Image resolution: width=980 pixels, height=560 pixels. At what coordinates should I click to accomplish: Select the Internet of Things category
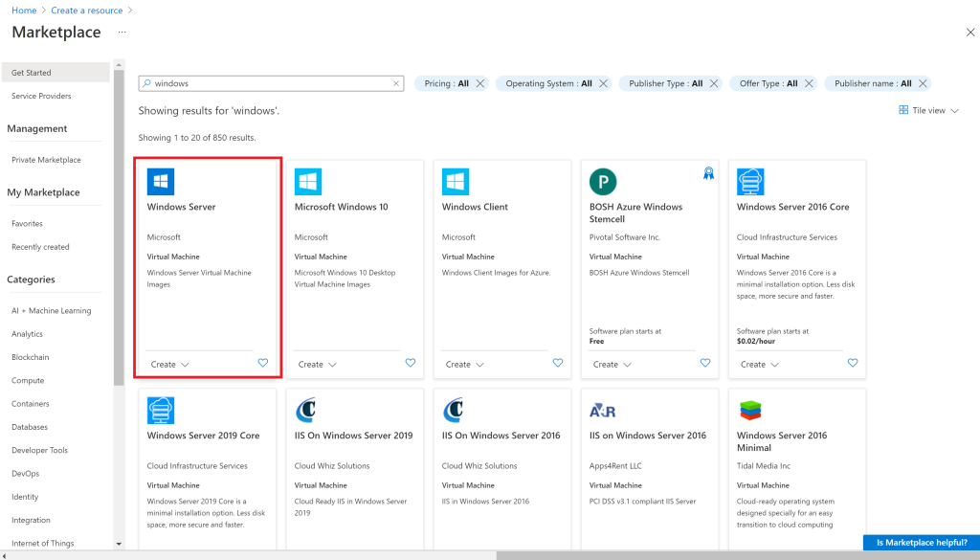coord(42,543)
